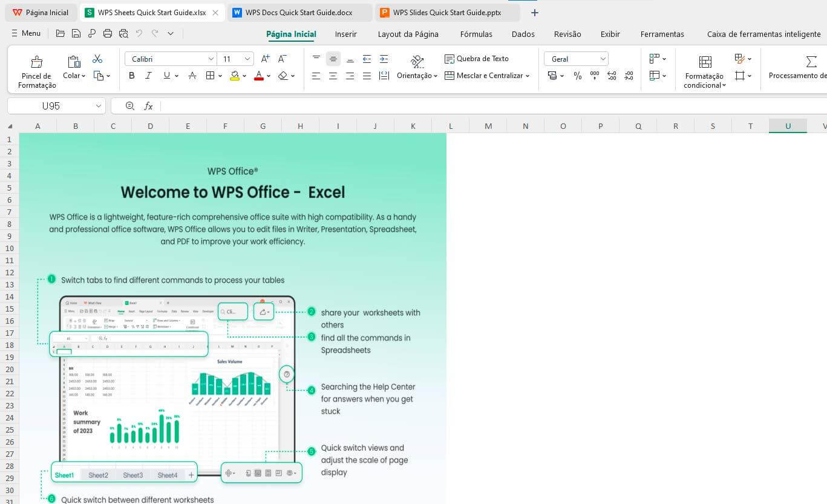Apply strikethrough formatting

tap(192, 75)
